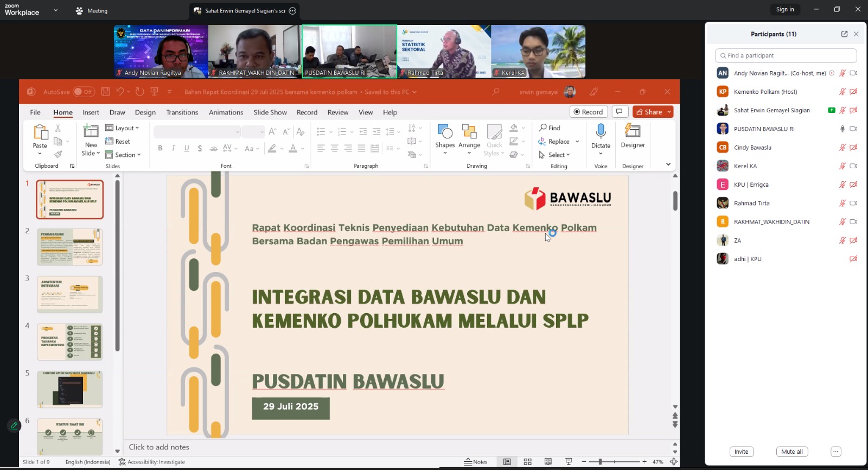The image size is (868, 470).
Task: Toggle text Shadow formatting
Action: coord(200,148)
